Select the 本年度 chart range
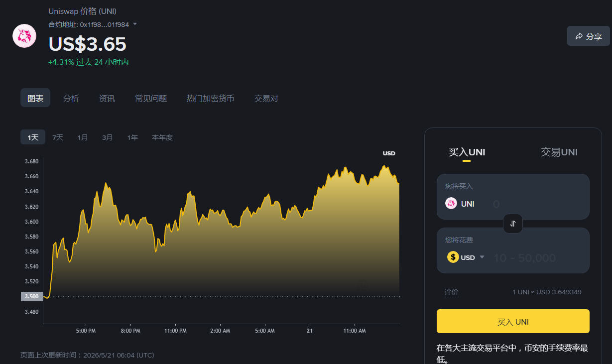Screen dimensions: 612x364 tap(162, 137)
